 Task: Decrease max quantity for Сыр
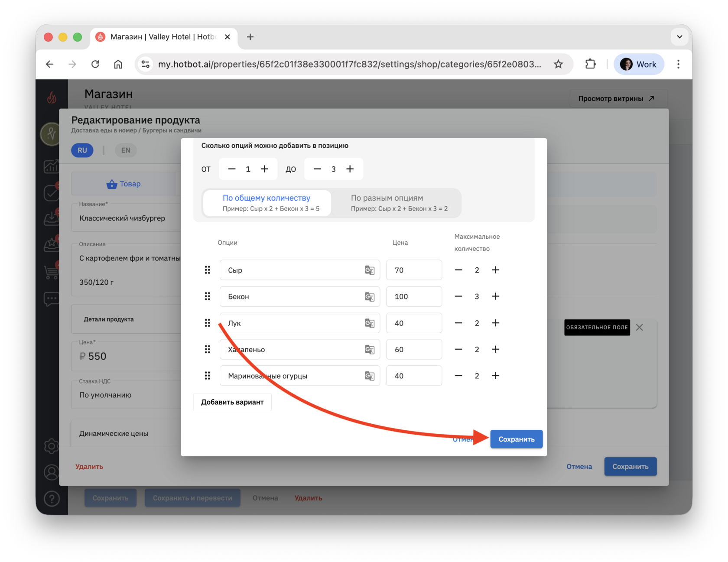(458, 270)
